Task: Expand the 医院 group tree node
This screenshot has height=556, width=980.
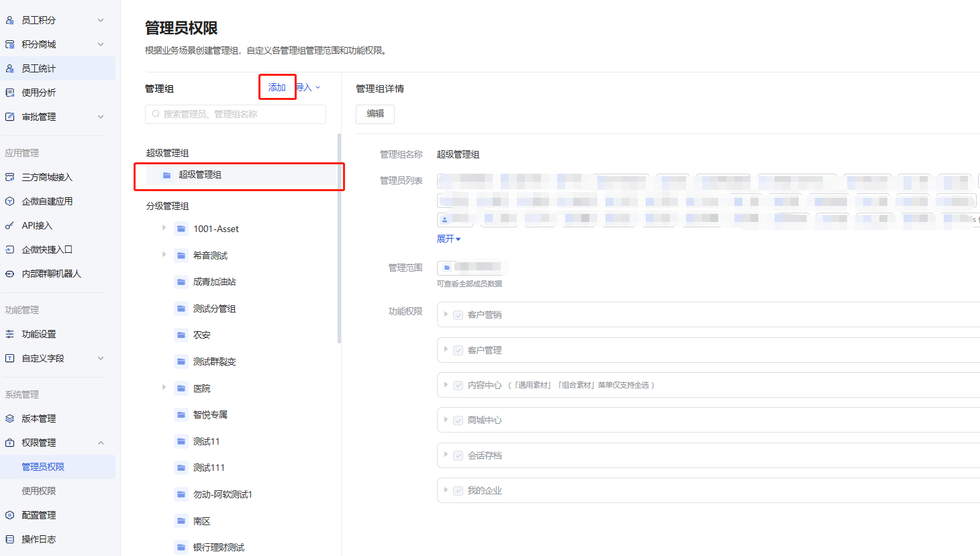Action: (164, 388)
